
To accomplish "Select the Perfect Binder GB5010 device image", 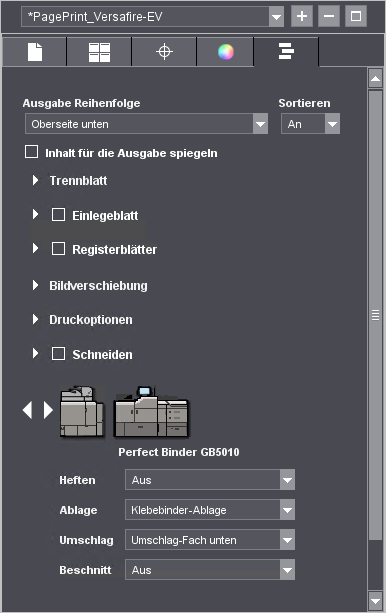I will click(151, 412).
